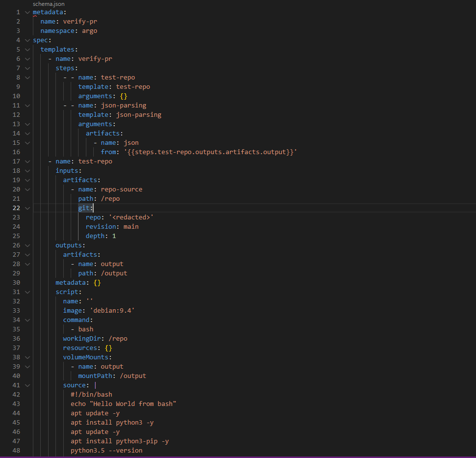Click the '/repo' path value on line 21

[110, 199]
